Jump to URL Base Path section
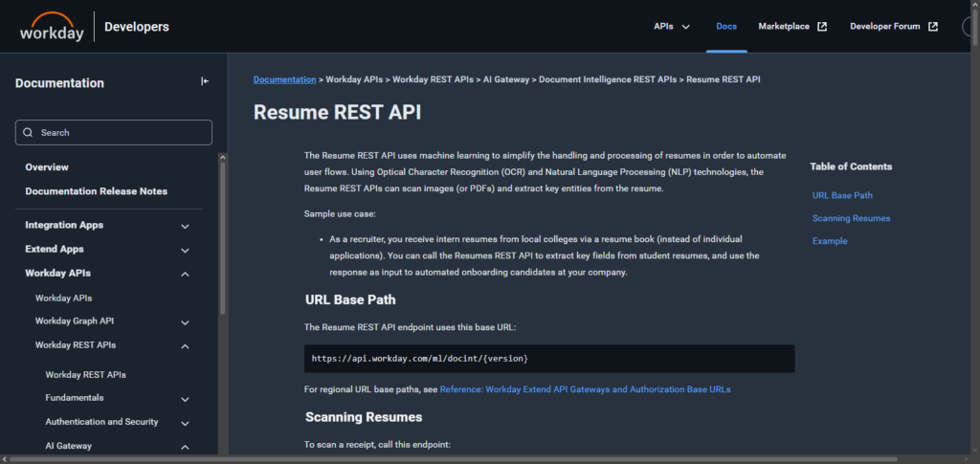Image resolution: width=980 pixels, height=464 pixels. tap(842, 195)
